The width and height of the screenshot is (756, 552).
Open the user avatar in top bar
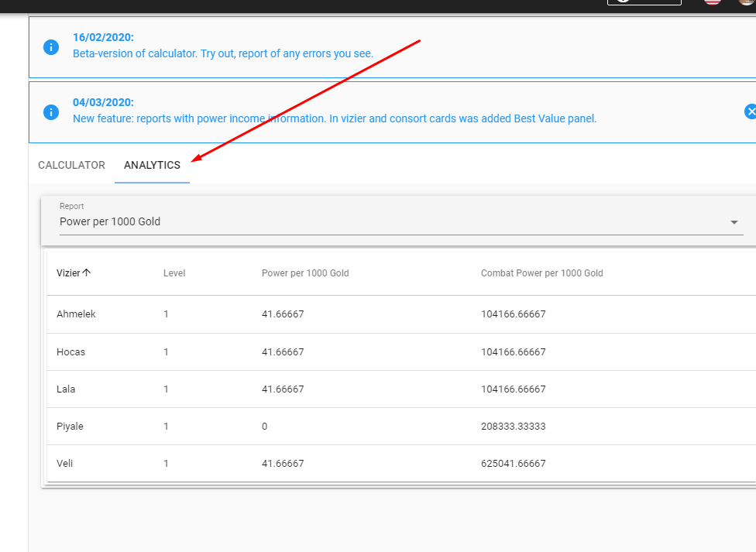pos(747,2)
